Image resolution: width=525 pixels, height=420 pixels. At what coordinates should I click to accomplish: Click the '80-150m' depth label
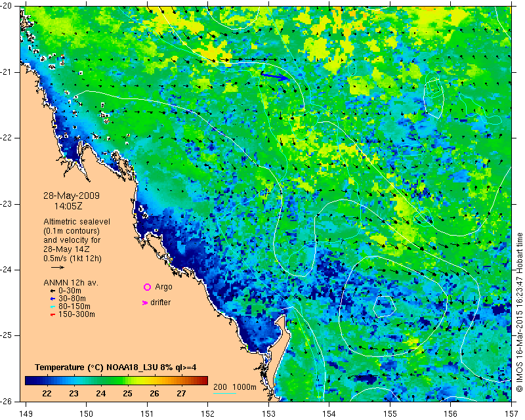74,306
